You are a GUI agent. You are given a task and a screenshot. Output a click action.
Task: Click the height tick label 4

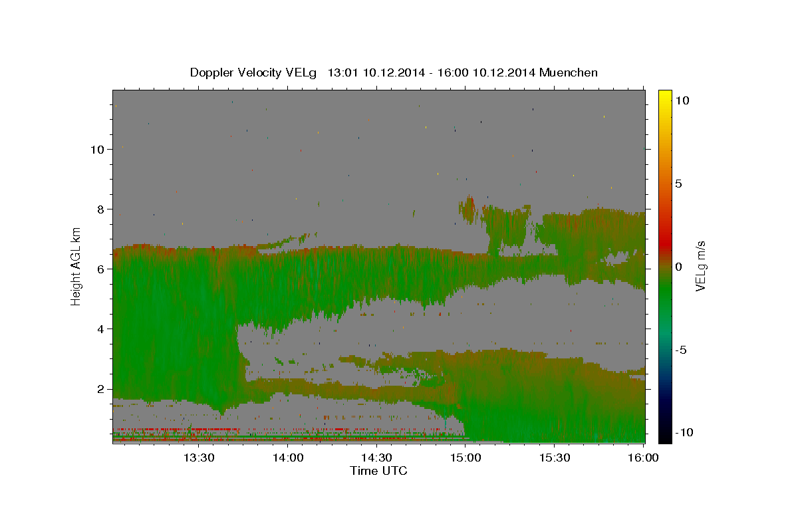click(x=102, y=329)
